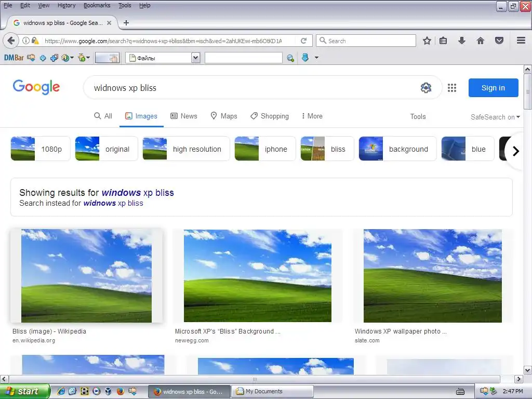Screen dimensions: 532x399
Task: Open the Edit menu
Action: click(x=25, y=5)
